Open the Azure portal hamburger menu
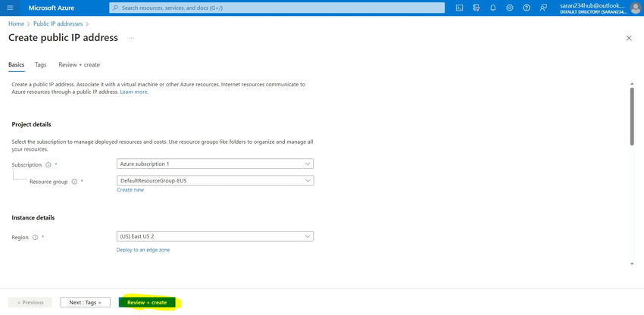This screenshot has height=315, width=644. pyautogui.click(x=10, y=8)
